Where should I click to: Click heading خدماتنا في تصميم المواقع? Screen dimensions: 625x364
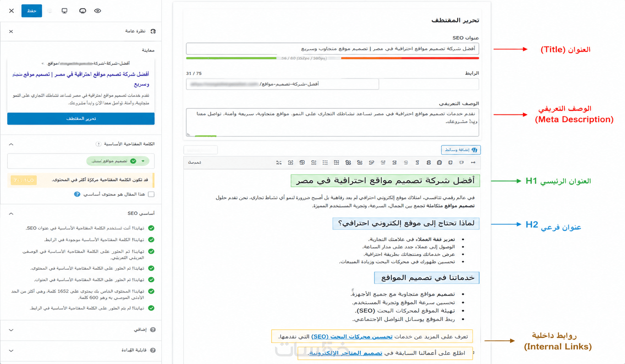point(427,278)
